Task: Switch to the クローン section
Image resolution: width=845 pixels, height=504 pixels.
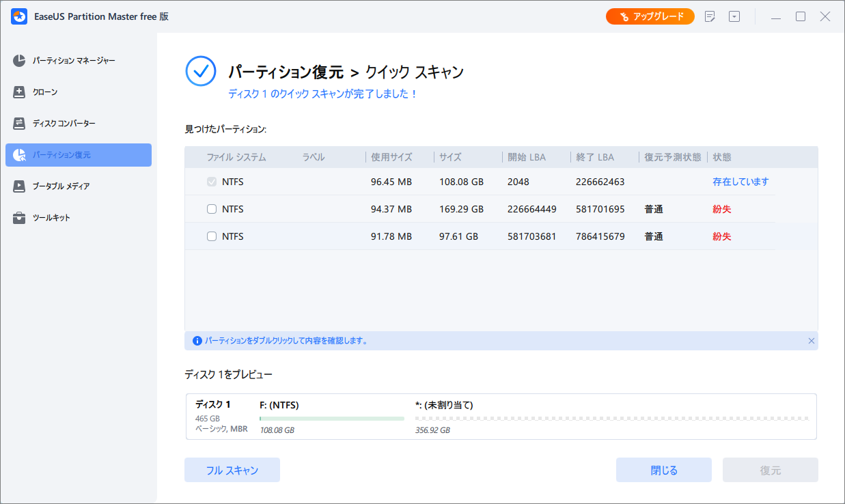Action: tap(79, 92)
